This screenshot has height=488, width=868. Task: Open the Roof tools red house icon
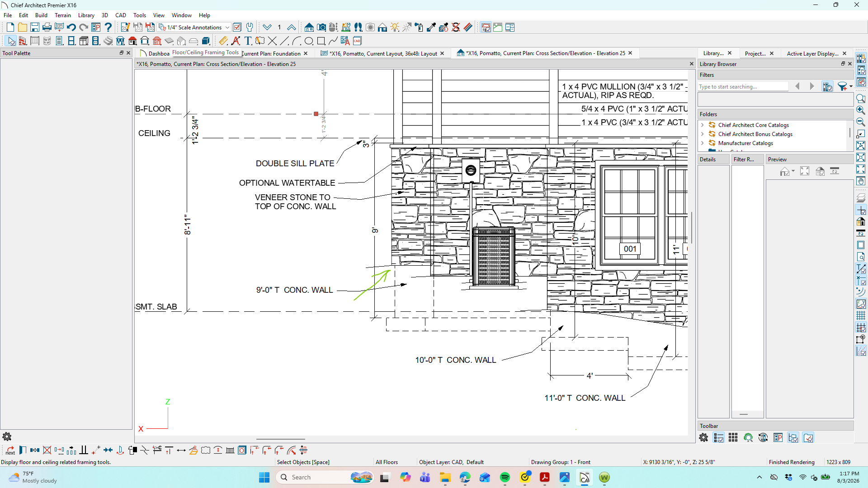132,41
